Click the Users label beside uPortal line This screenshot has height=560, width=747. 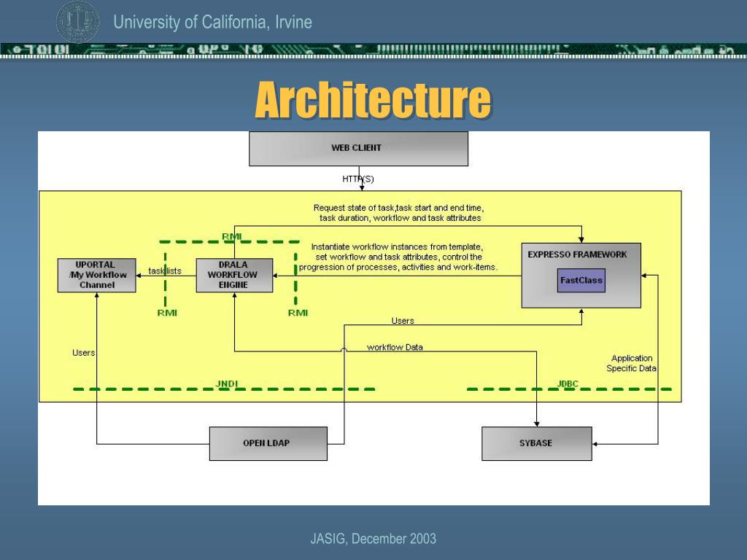click(x=83, y=353)
